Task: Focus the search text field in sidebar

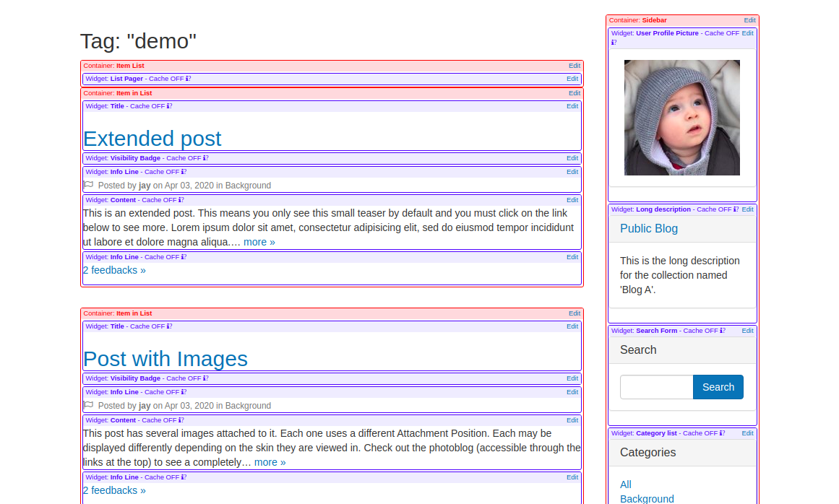Action: 657,387
